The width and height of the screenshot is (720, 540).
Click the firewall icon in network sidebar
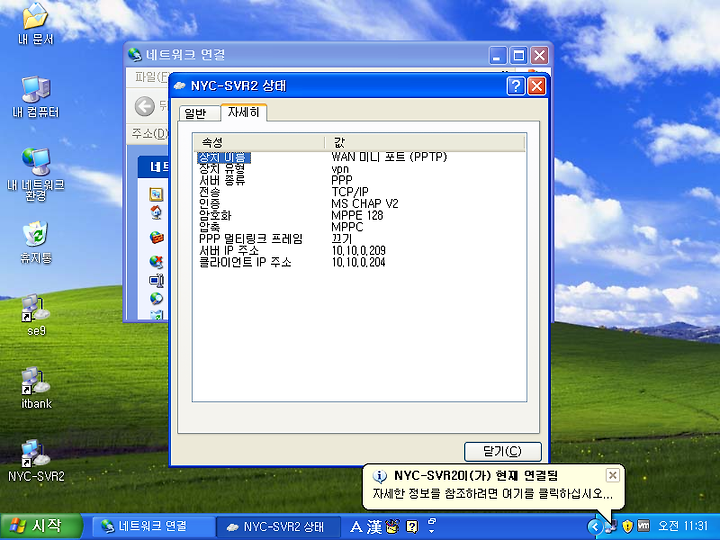(157, 237)
